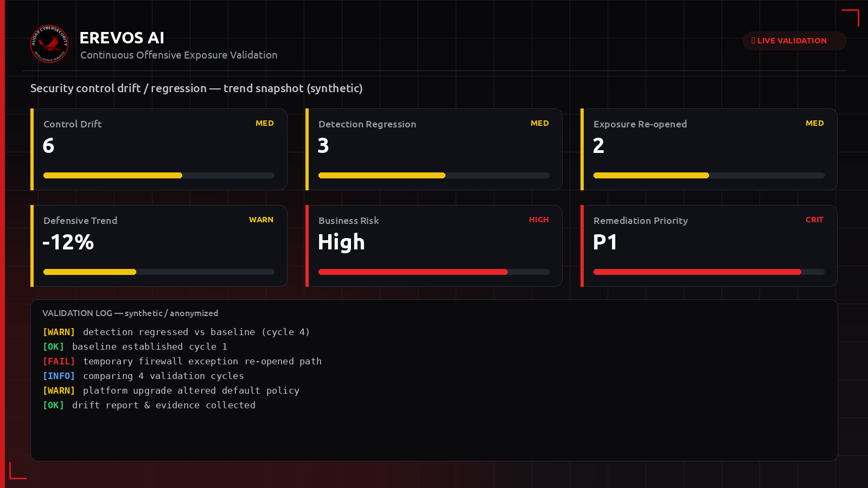Click the Exposure Re-opened progress bar
The image size is (868, 488).
pos(709,176)
